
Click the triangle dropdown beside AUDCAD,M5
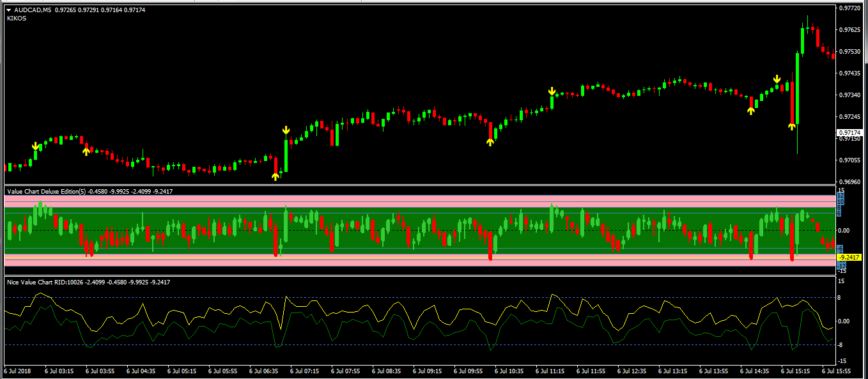[x=8, y=10]
